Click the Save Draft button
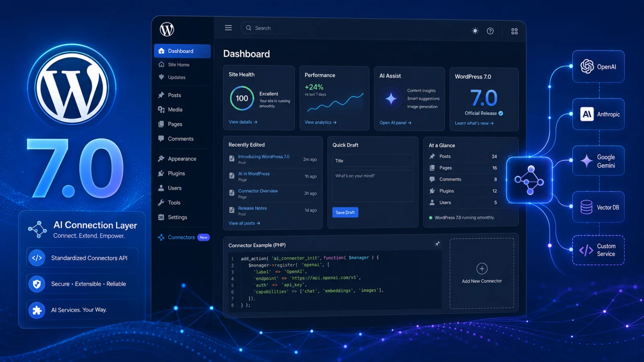This screenshot has width=644, height=362. point(345,212)
